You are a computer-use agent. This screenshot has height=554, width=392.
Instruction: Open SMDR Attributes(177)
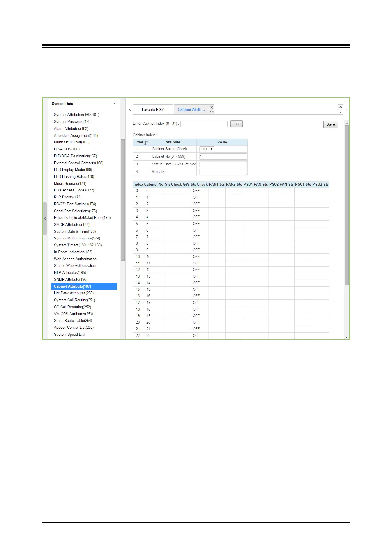[71, 225]
